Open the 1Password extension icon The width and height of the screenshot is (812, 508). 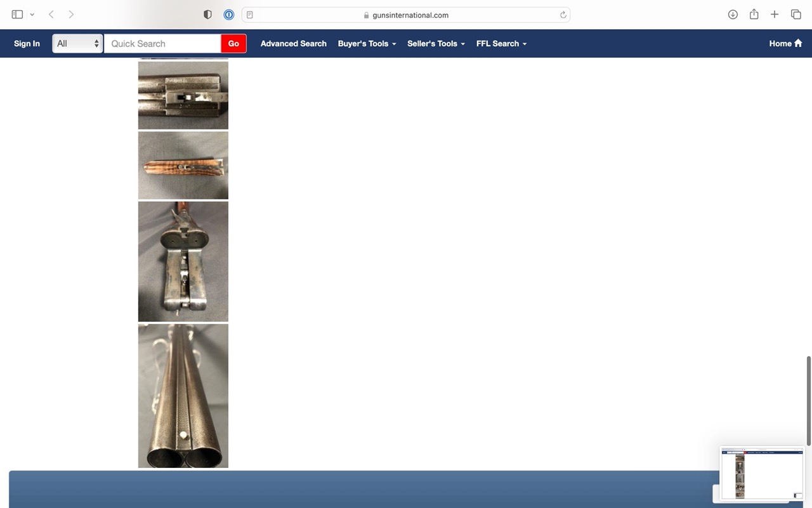point(229,15)
